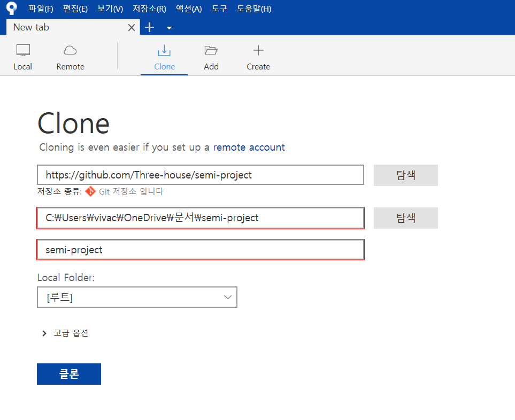515x420 pixels.
Task: Select the Clone tab icon
Action: pos(164,51)
